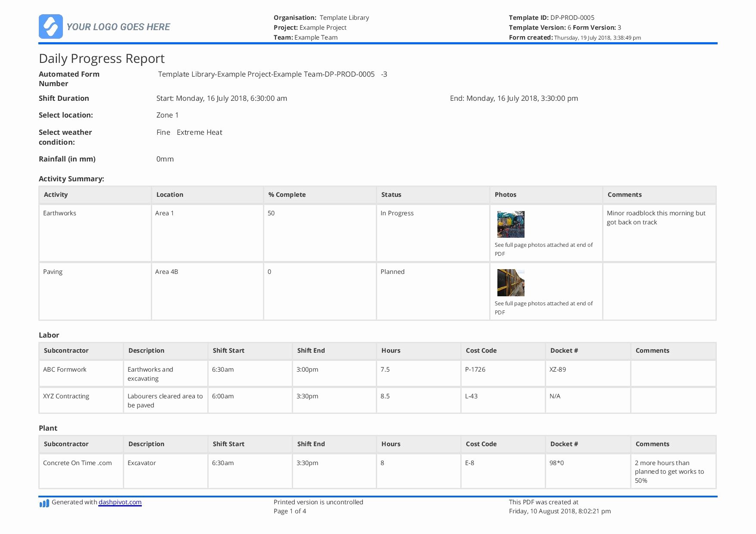Select the 'Daily Progress Report' title

click(x=102, y=59)
